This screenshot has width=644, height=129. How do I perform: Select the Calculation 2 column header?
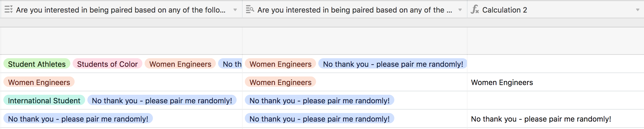pyautogui.click(x=555, y=10)
